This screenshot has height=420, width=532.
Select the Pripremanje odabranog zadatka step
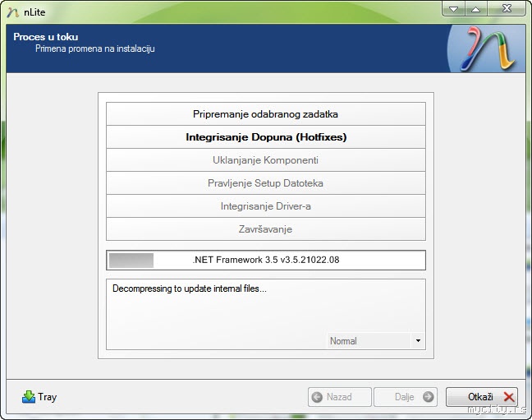[x=266, y=114]
